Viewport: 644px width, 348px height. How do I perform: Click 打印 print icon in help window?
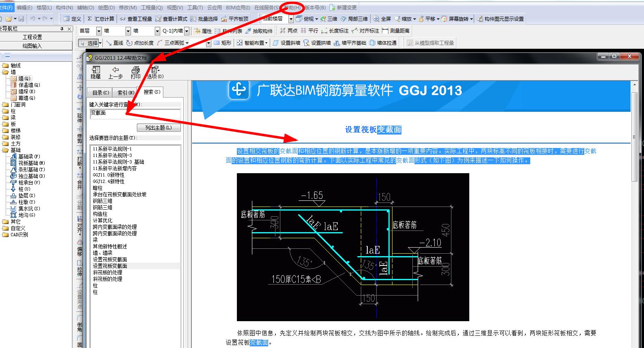click(x=135, y=73)
